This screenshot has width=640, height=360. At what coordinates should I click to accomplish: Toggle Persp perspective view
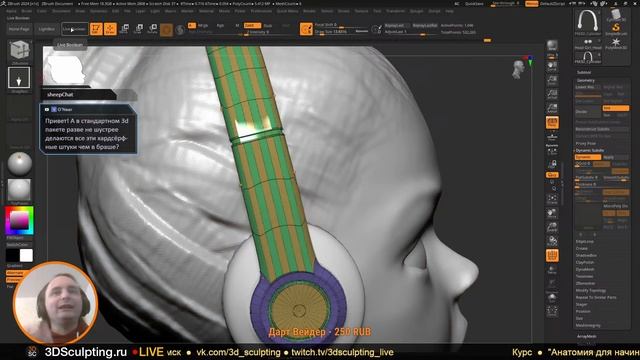552,122
